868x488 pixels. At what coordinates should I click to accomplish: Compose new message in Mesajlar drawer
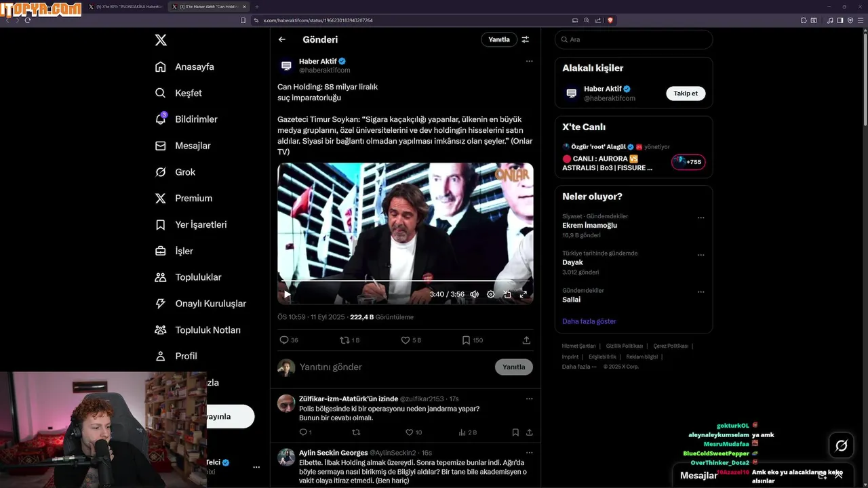[x=822, y=475]
